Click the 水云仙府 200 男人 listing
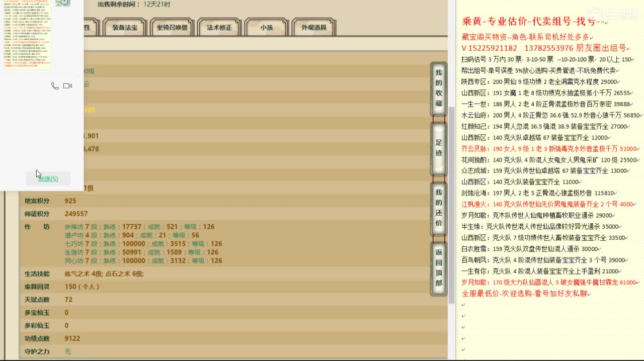This screenshot has width=644, height=361. (551, 115)
